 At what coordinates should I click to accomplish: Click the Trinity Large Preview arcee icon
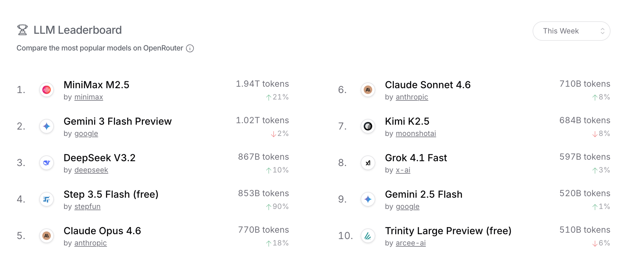368,236
